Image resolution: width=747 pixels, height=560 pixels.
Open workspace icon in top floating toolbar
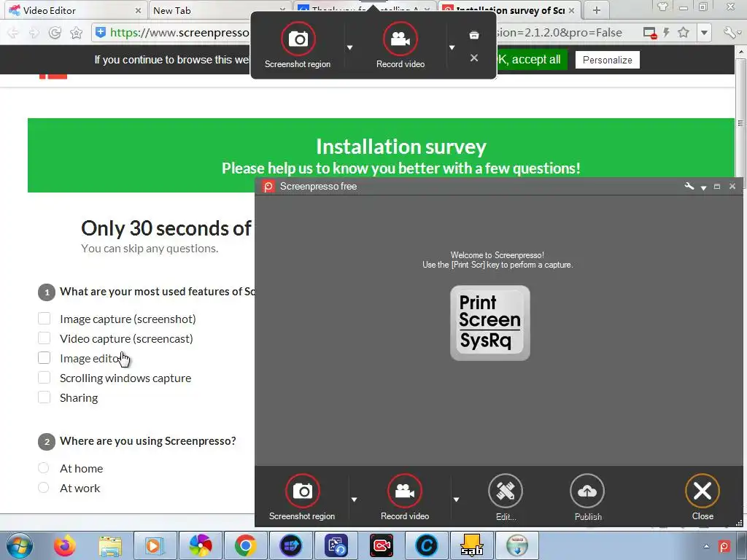[474, 35]
